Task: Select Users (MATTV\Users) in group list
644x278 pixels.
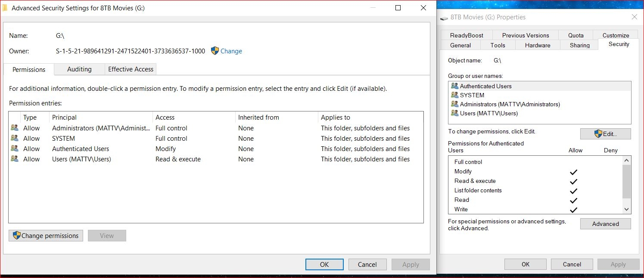Action: pos(488,113)
